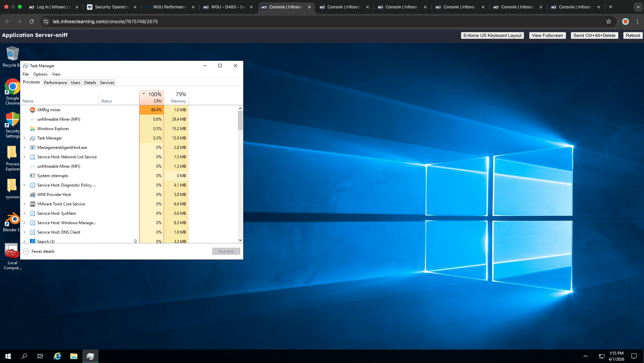Click the End task button
The width and height of the screenshot is (644, 363).
[x=226, y=251]
